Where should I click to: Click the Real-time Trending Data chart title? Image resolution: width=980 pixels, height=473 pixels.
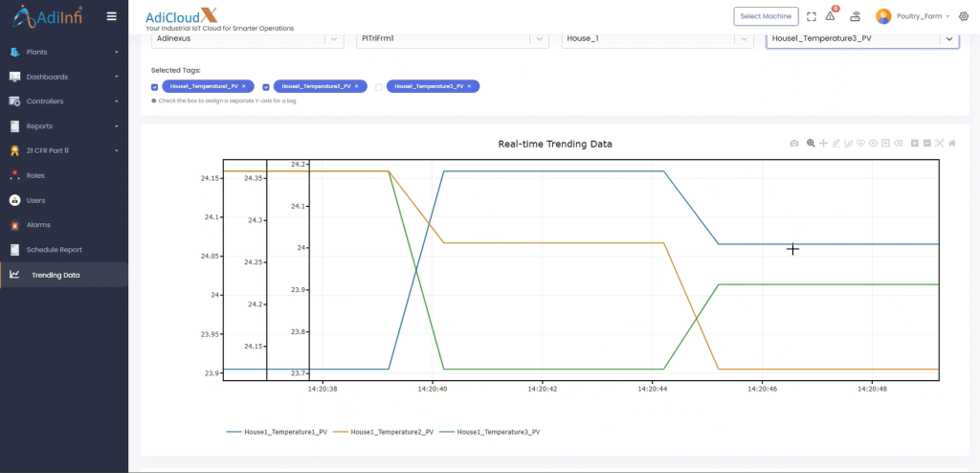click(555, 144)
